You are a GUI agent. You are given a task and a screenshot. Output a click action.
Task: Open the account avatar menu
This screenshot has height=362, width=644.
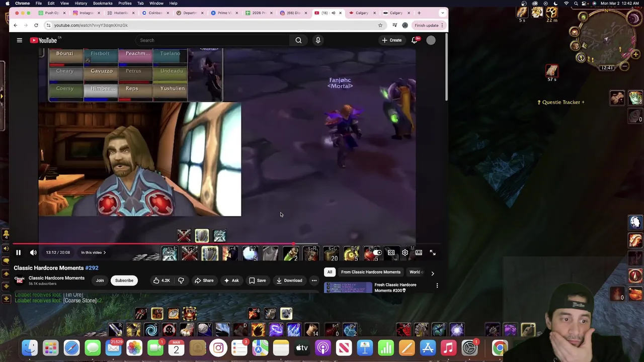click(431, 40)
